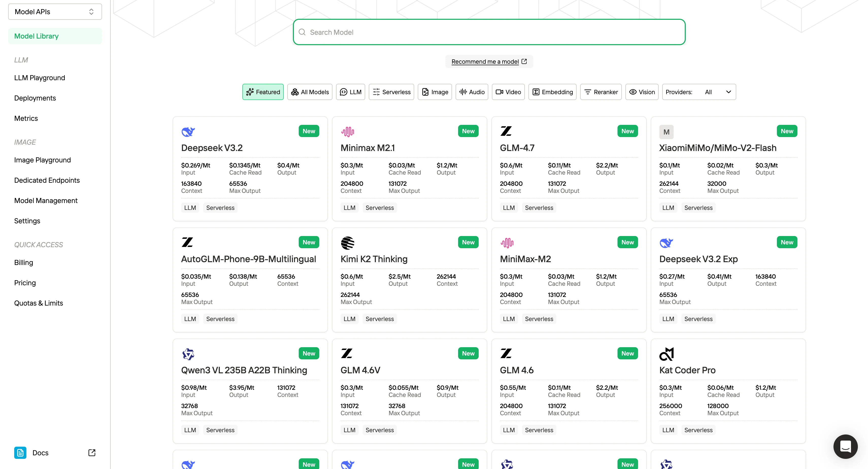
Task: Click the New badge on Minimax M2.1 card
Action: click(468, 131)
